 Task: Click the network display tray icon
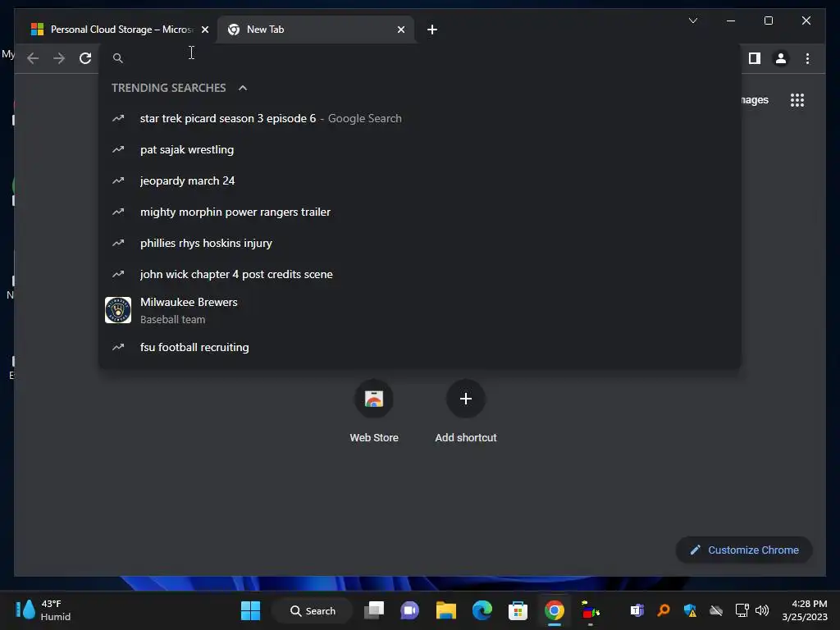pyautogui.click(x=742, y=610)
